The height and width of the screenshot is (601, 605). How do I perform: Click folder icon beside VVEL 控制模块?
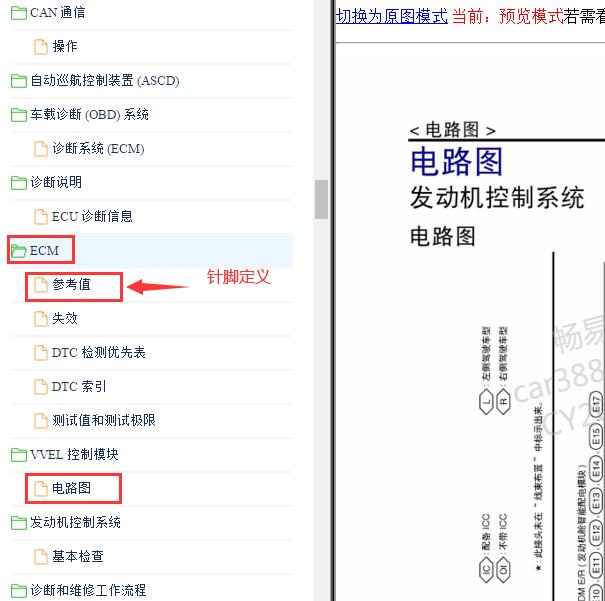pos(19,455)
